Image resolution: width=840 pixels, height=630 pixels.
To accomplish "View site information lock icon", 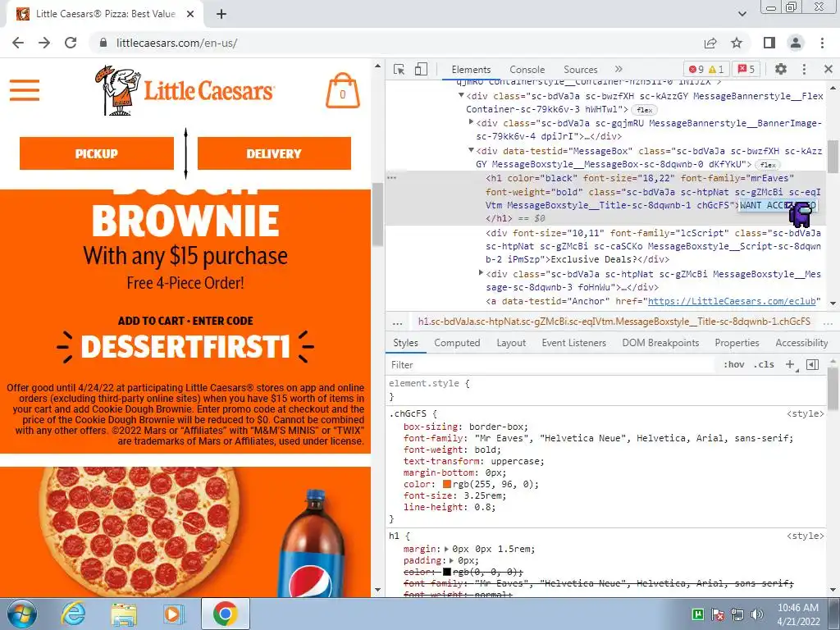I will [x=103, y=43].
